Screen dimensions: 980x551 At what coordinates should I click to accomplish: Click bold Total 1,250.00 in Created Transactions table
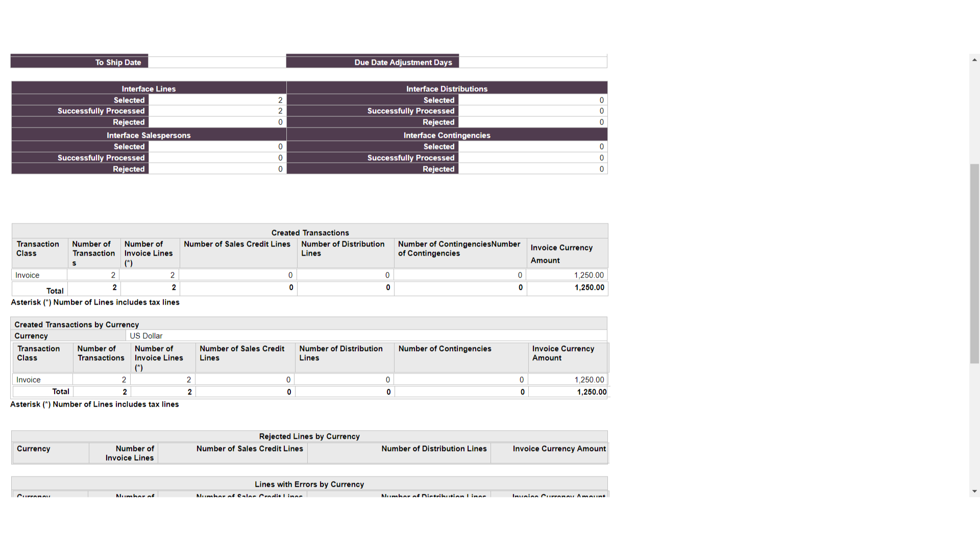[589, 287]
